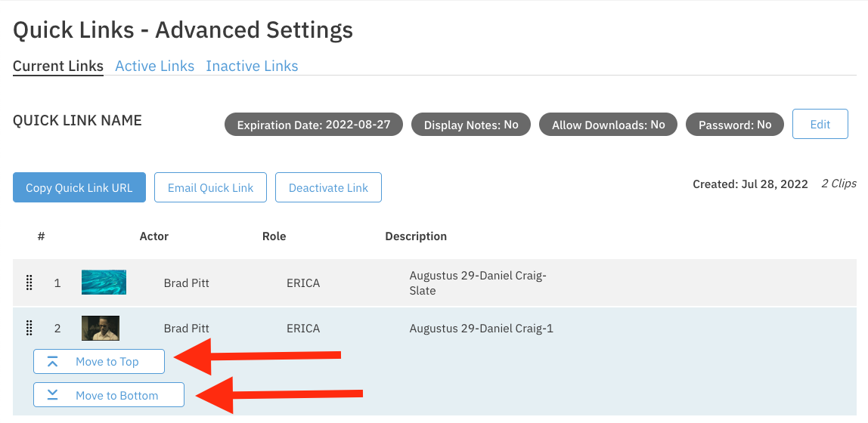Open the blue water clip thumbnail
The width and height of the screenshot is (868, 423).
(104, 283)
